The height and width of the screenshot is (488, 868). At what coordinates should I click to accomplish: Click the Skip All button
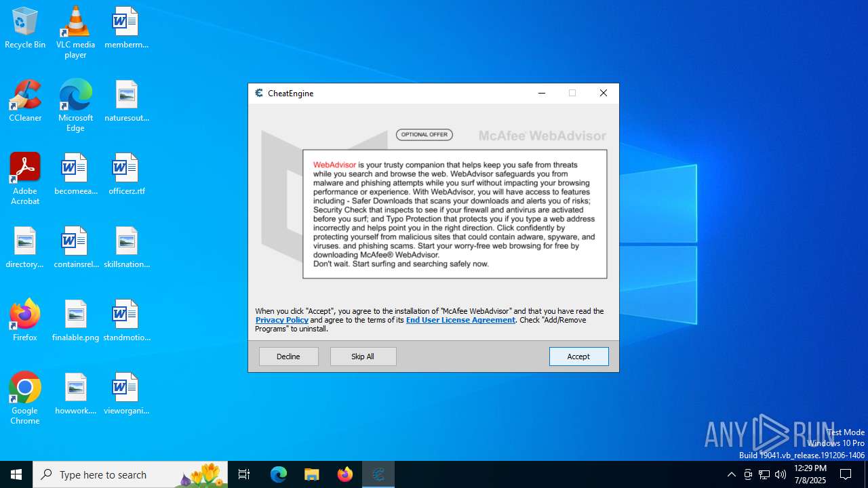[363, 357]
